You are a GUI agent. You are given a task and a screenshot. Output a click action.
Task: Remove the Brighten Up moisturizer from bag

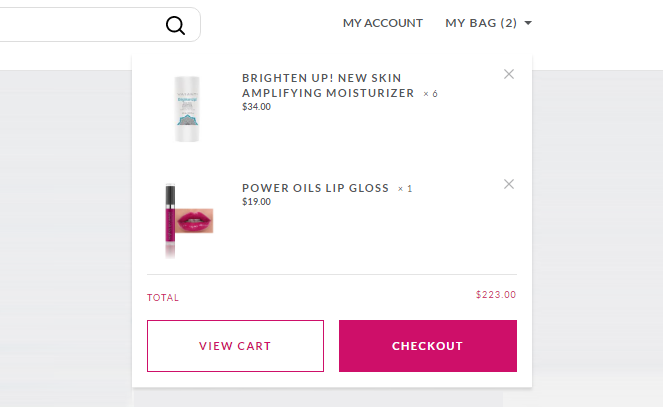(509, 74)
